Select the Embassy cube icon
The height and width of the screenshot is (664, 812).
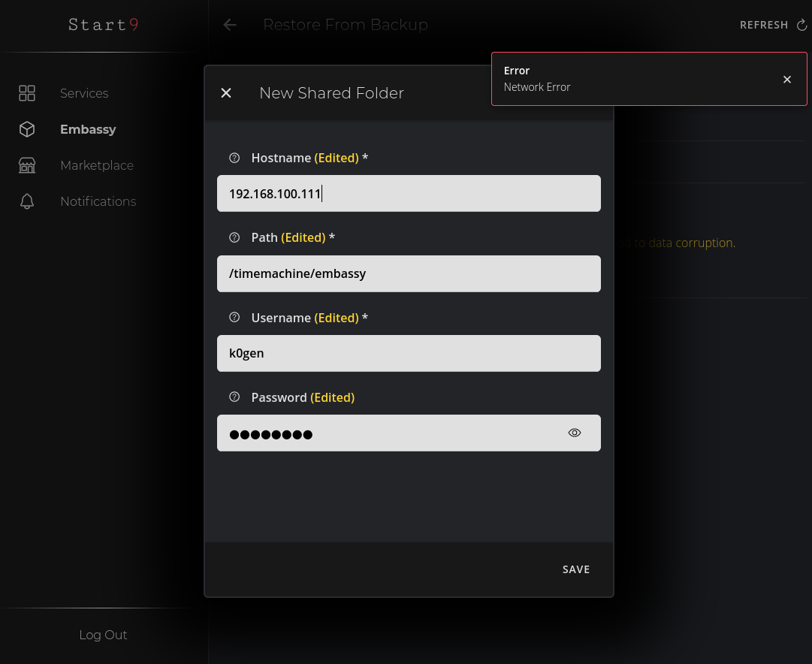click(27, 129)
